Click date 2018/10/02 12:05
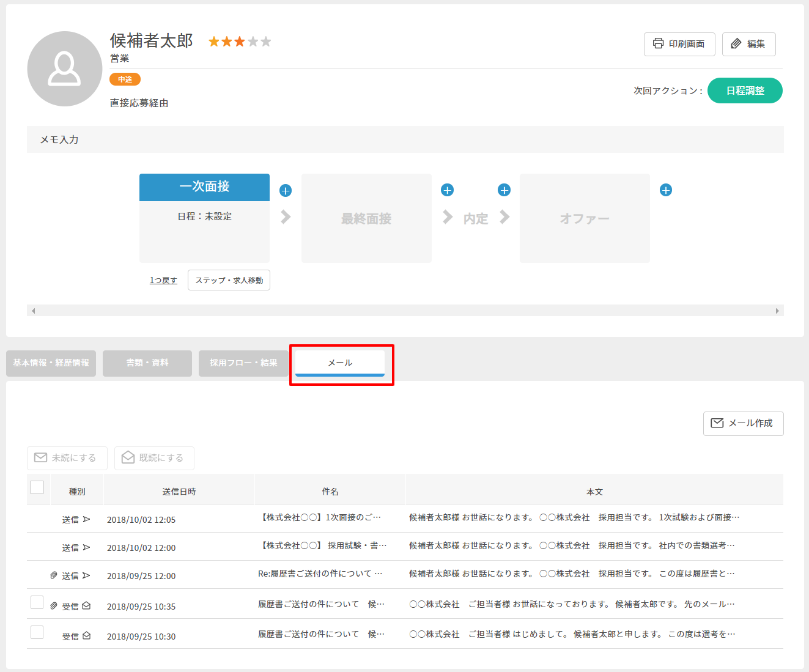 point(141,520)
